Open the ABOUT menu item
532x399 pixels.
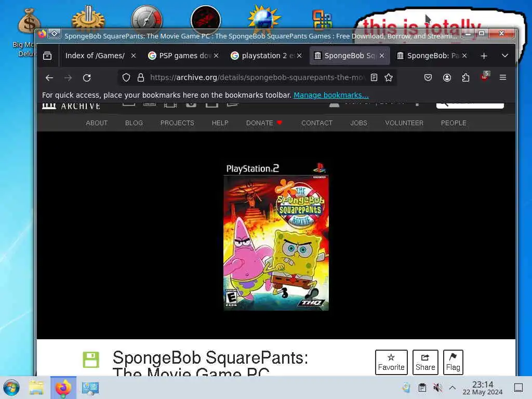97,123
